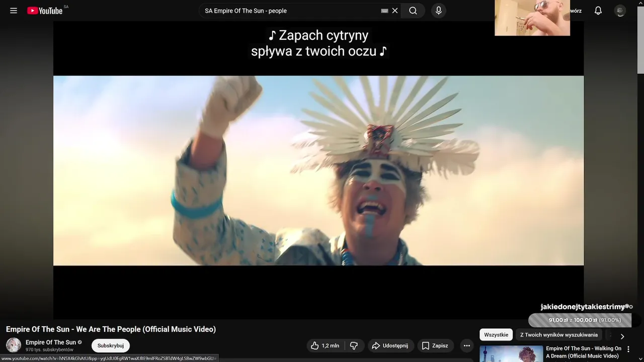
Task: Click the scrollbar up arrow
Action: point(640,3)
